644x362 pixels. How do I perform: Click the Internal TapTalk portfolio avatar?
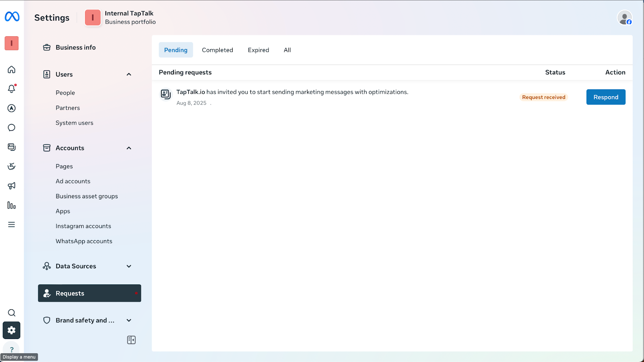tap(93, 18)
